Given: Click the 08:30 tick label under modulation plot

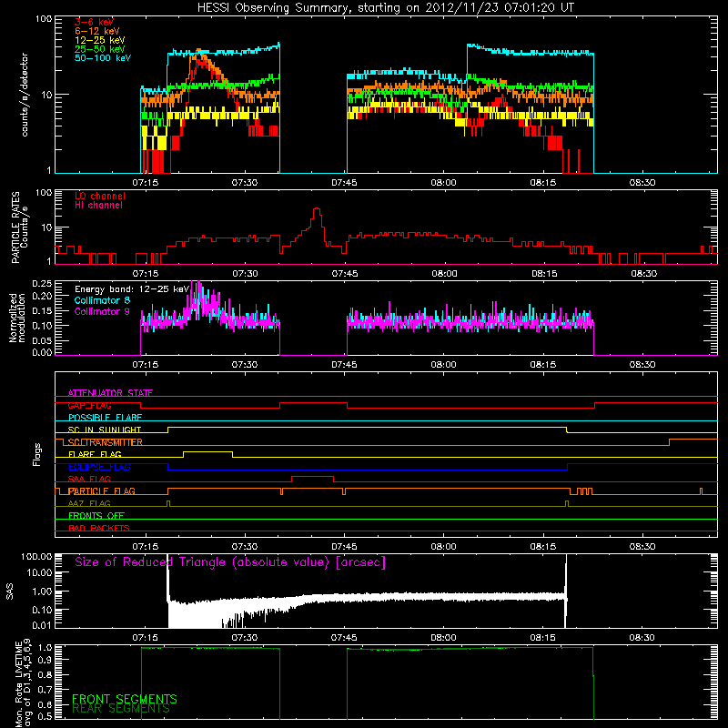Looking at the screenshot, I should 643,365.
